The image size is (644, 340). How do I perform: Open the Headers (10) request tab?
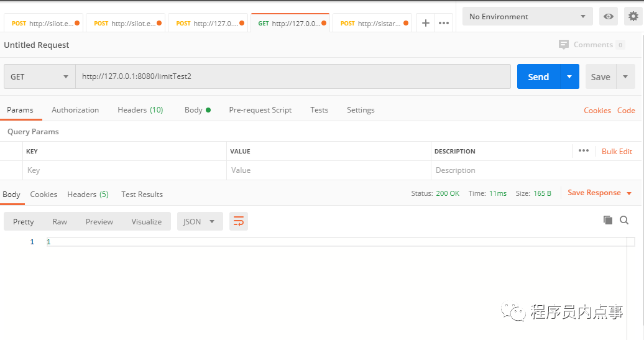point(140,110)
